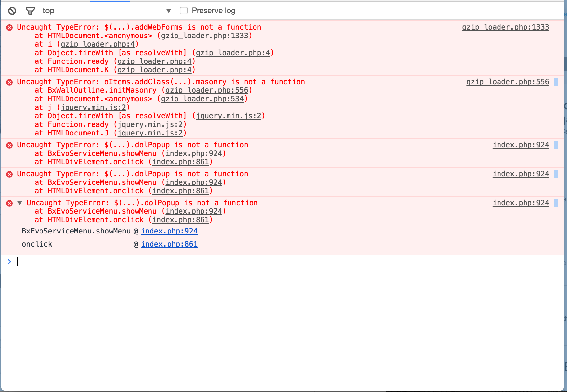This screenshot has width=567, height=392.
Task: Click the clear console icon
Action: (12, 11)
